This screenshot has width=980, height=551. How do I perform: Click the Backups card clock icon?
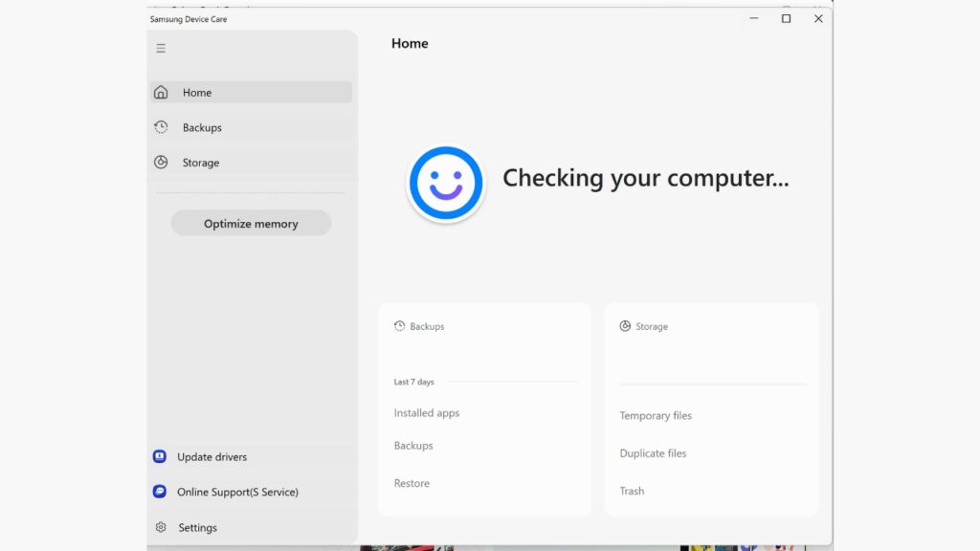[399, 326]
